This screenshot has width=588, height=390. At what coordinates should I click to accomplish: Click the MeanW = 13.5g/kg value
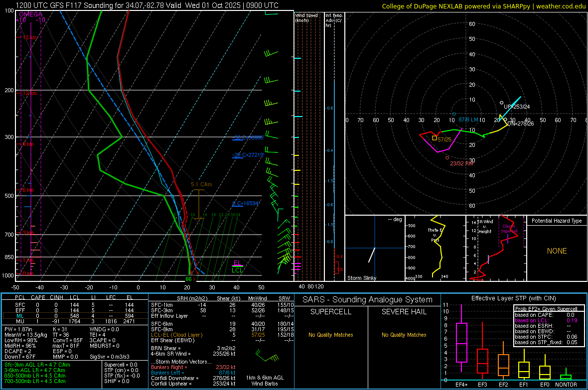click(26, 335)
